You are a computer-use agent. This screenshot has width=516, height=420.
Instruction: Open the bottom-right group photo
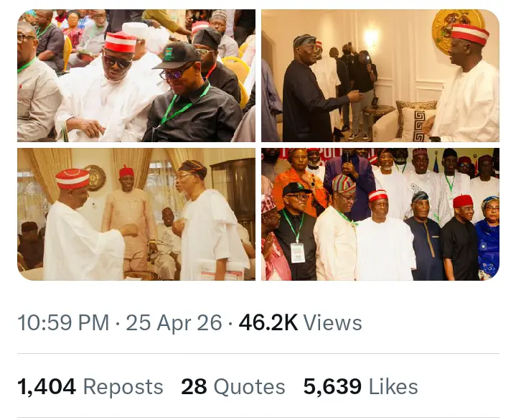pyautogui.click(x=380, y=214)
